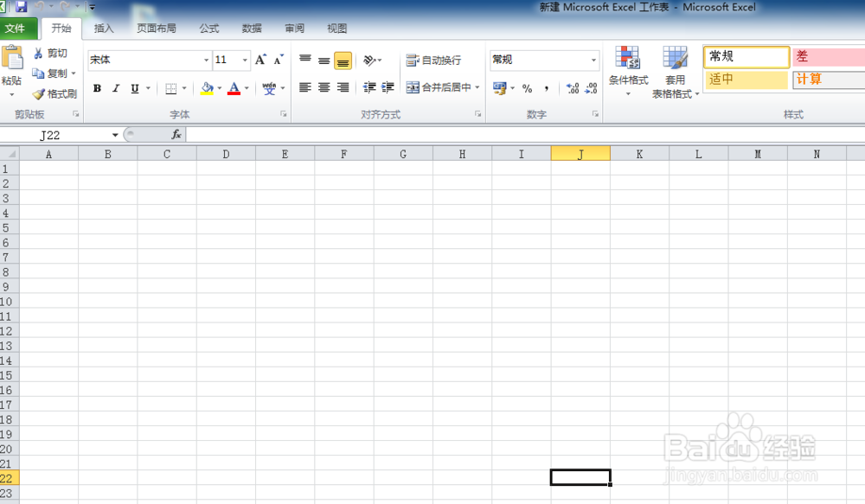Viewport: 865px width, 504px height.
Task: Click 合并后居中 Merge and Center button
Action: pos(439,87)
